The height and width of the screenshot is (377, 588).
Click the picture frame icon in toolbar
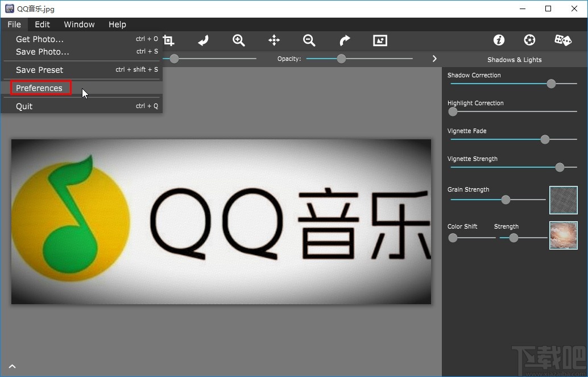pyautogui.click(x=380, y=40)
